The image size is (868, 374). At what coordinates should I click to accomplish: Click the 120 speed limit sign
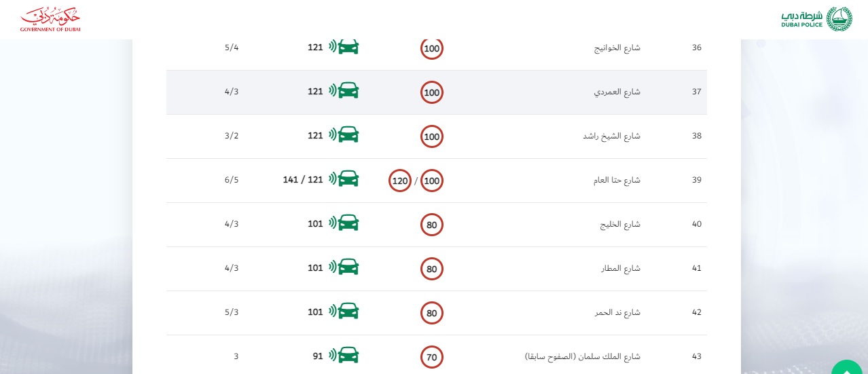(400, 181)
